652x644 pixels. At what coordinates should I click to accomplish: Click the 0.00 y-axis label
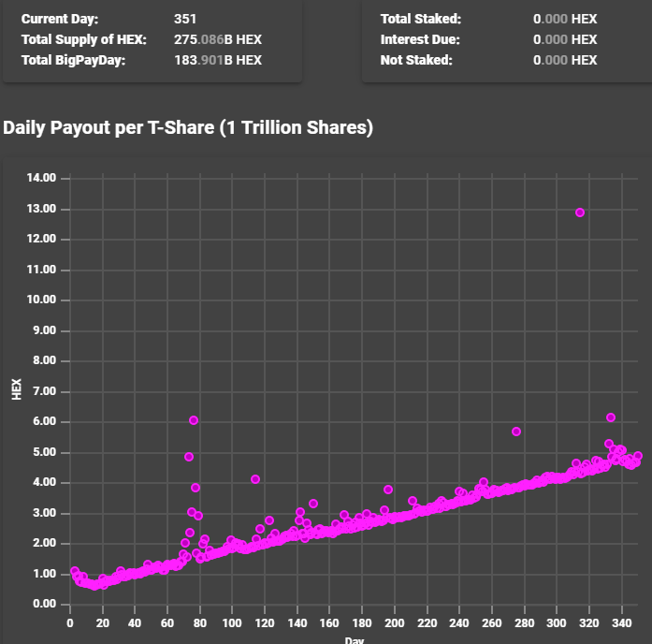pos(45,604)
